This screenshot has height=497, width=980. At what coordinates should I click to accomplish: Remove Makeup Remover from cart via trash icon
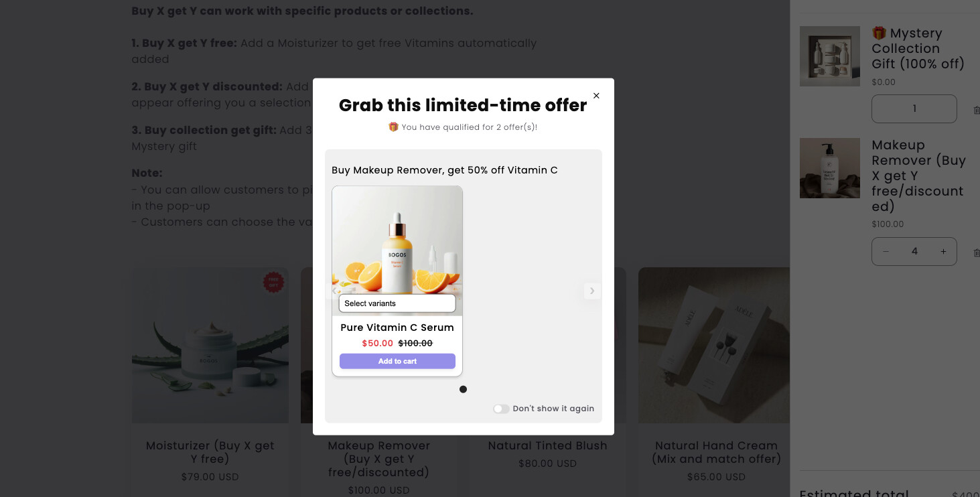(x=976, y=252)
